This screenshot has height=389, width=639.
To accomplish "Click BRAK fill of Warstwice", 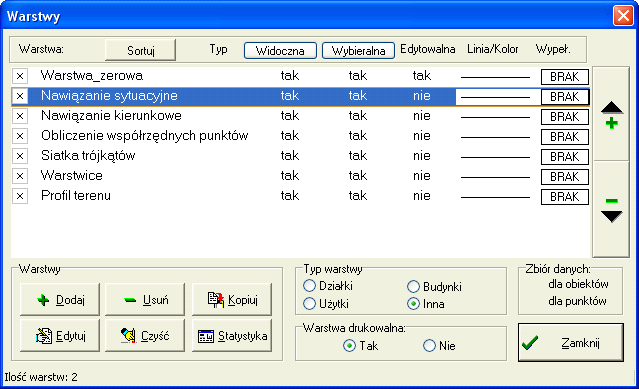I will (565, 176).
